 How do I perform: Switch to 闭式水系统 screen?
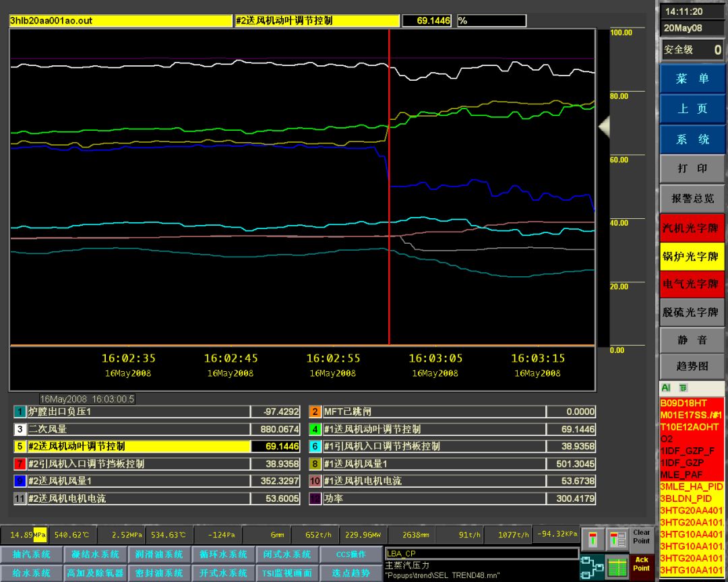coord(286,554)
